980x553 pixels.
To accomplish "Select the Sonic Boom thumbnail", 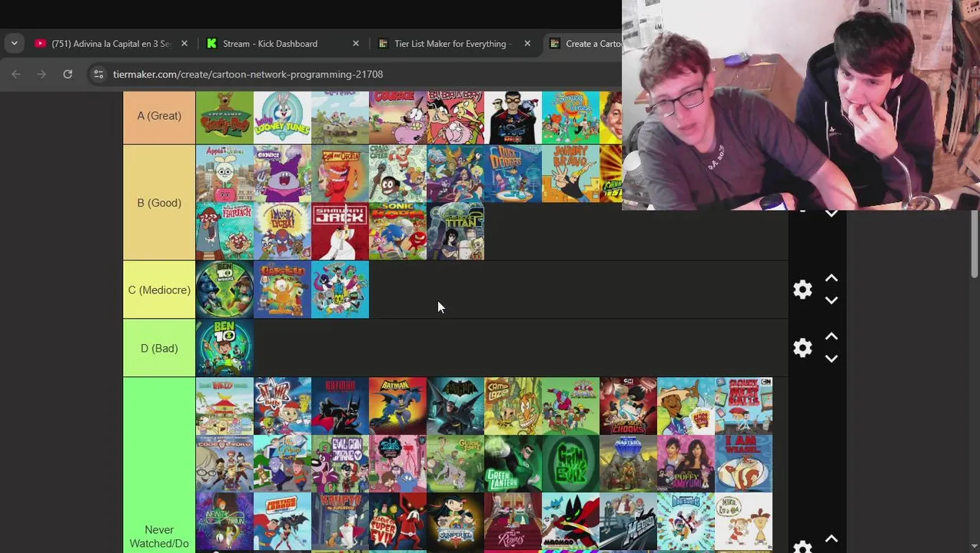I will pos(397,231).
